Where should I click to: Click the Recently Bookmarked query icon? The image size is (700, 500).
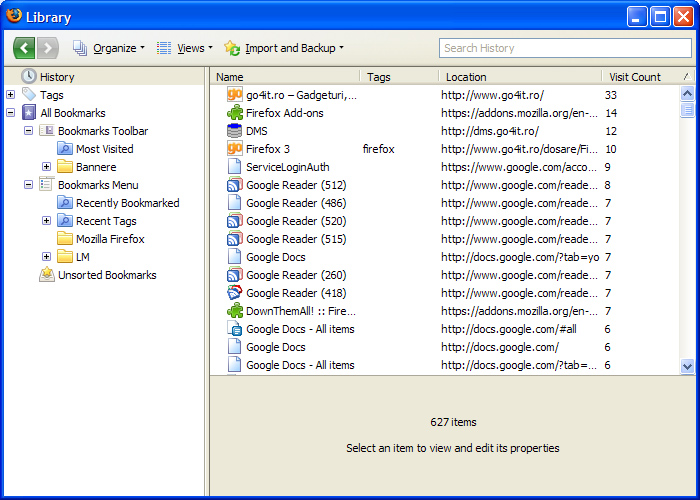tap(65, 202)
